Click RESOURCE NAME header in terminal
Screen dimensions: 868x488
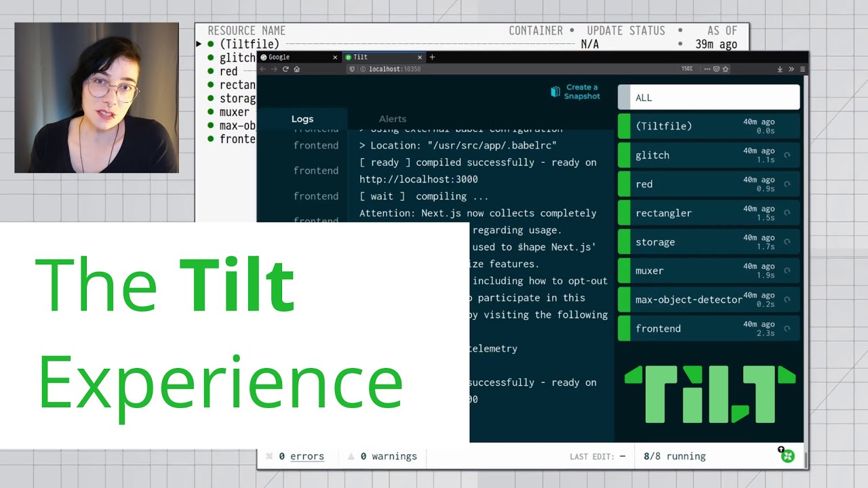tap(246, 30)
